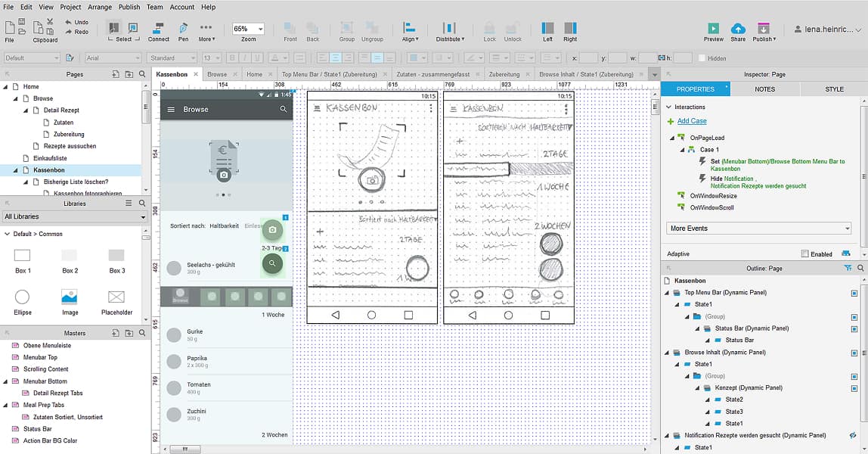Click the Add Case link
868x454 pixels.
[691, 121]
